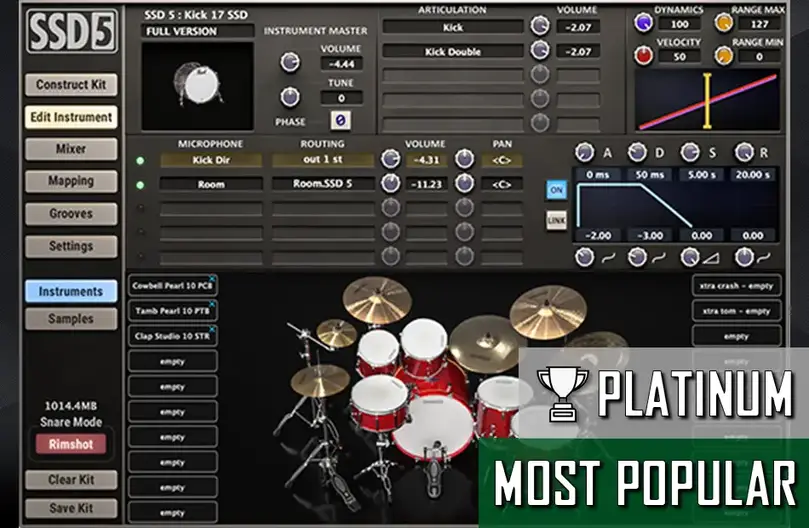809x528 pixels.
Task: Click the Clear Kit button
Action: point(71,480)
